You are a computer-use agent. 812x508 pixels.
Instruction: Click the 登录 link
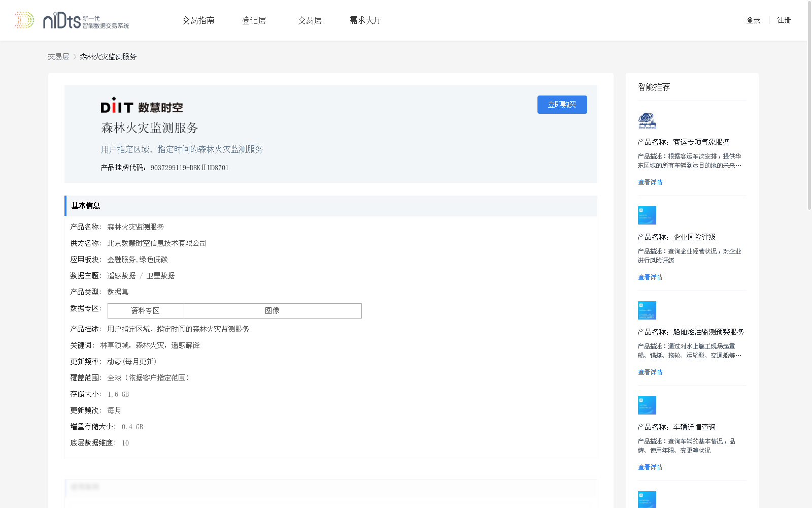753,20
